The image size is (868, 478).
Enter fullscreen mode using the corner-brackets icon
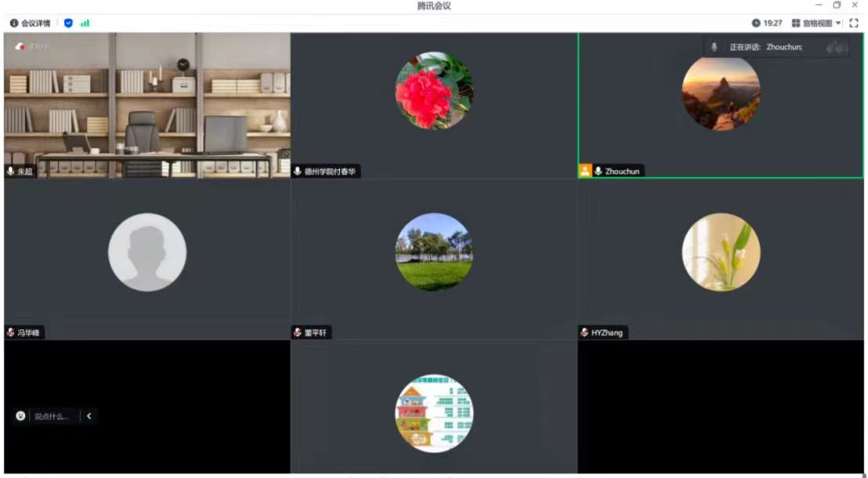click(854, 24)
